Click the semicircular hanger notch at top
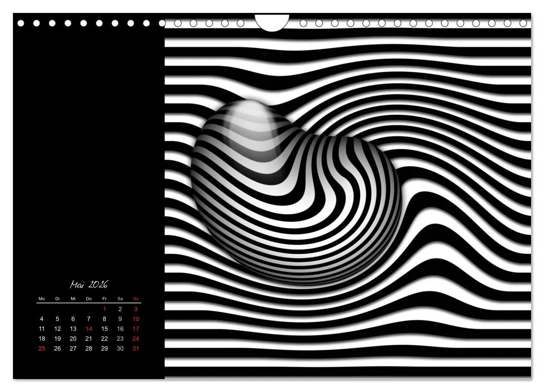The image size is (544, 392). click(x=272, y=22)
